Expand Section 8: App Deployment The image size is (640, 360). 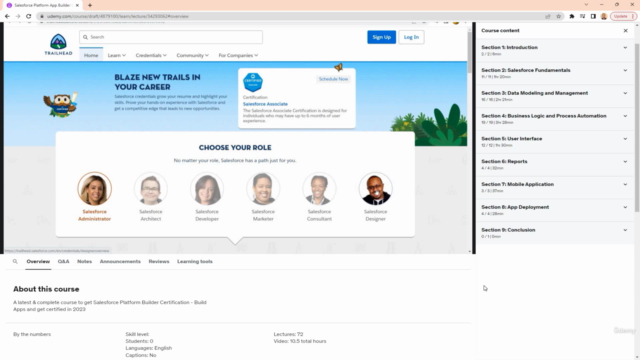pyautogui.click(x=555, y=210)
